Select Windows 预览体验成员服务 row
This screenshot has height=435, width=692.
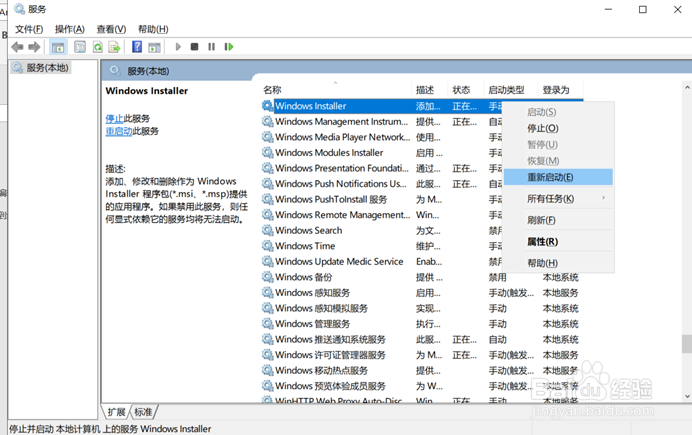(x=422, y=386)
